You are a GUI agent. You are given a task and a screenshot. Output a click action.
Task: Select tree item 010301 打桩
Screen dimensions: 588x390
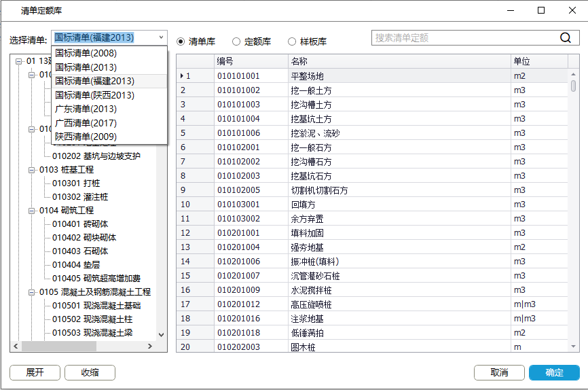pos(76,183)
